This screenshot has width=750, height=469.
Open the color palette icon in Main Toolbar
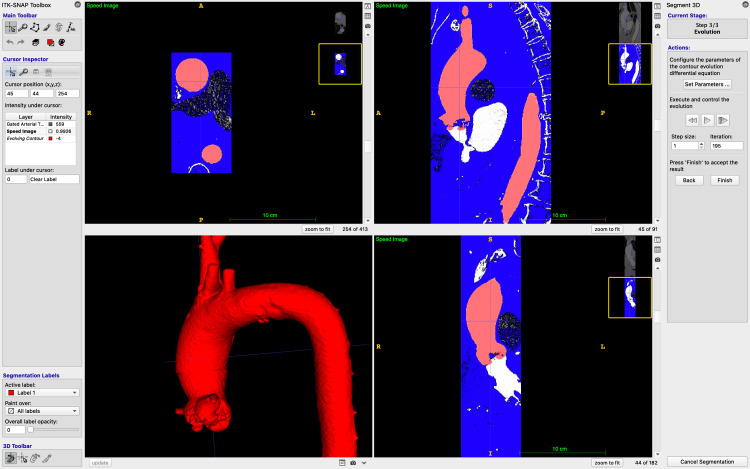tap(62, 43)
